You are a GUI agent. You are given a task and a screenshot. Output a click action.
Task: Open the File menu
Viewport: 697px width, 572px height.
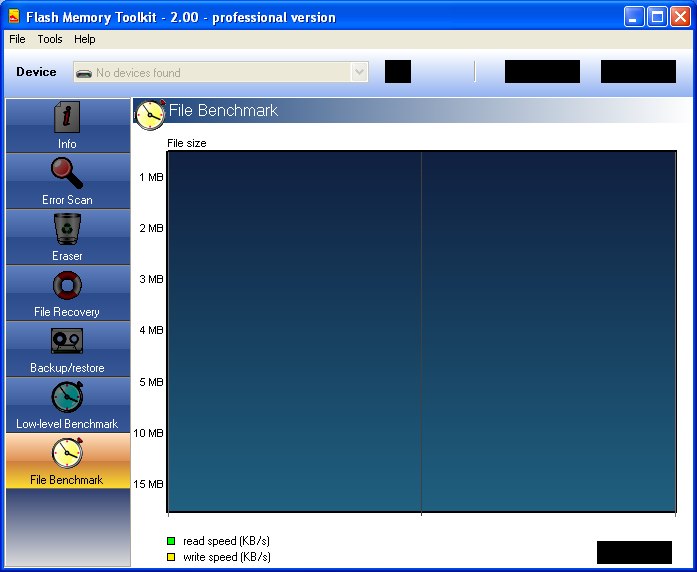[x=17, y=39]
